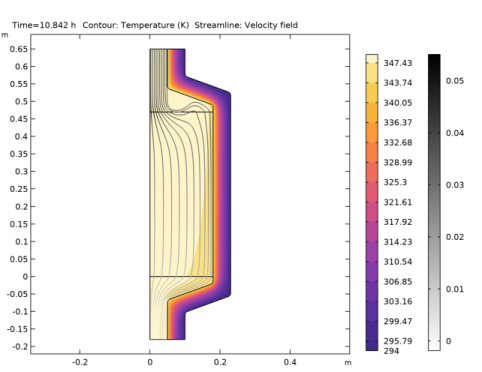Click the 321.61 temperature legend value
482x372 pixels.
(398, 202)
